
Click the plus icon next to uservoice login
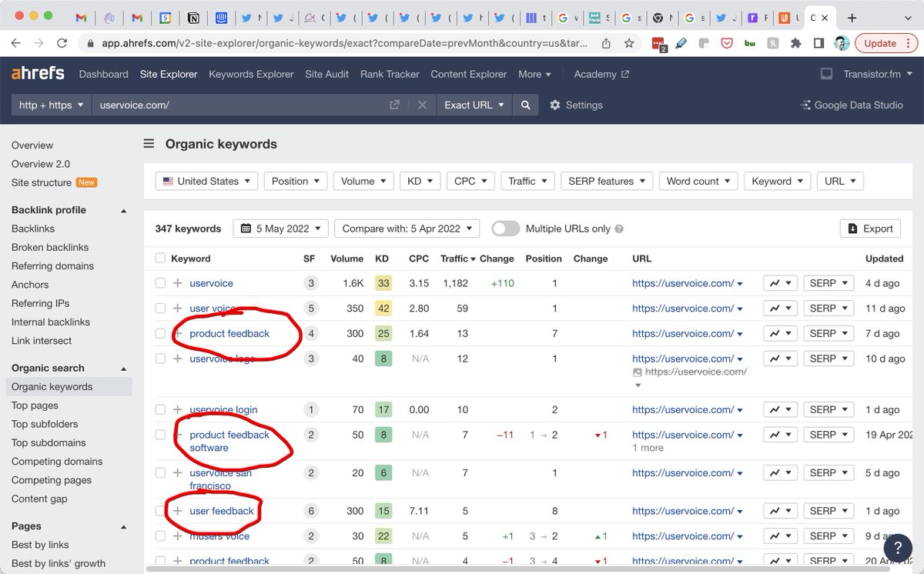pos(178,409)
